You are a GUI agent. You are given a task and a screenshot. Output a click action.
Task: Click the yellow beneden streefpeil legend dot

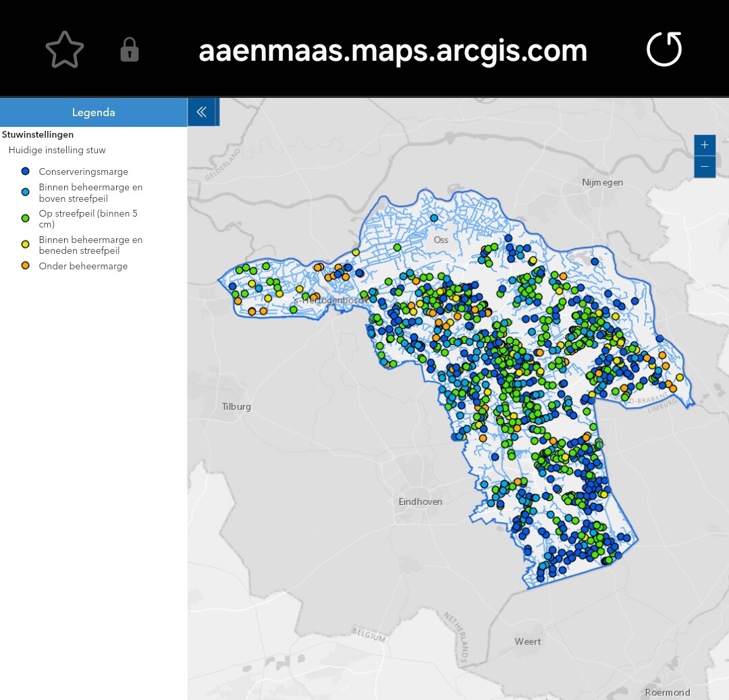26,245
